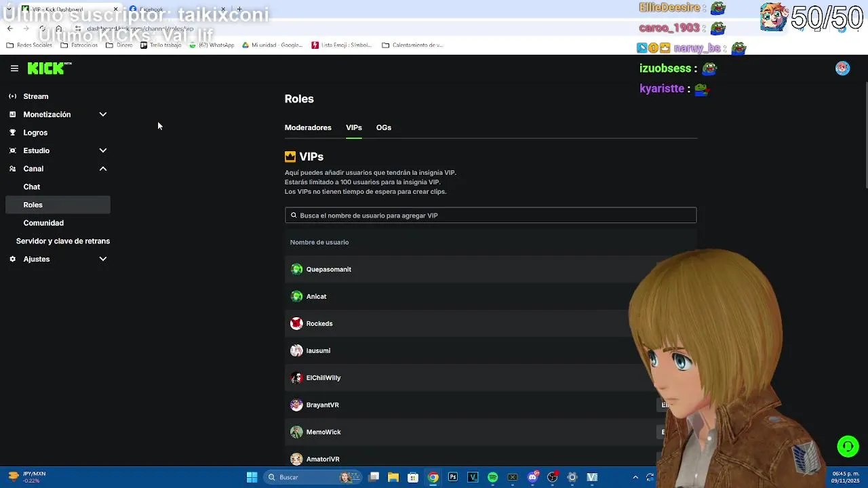
Task: Switch to the Moderadores tab
Action: 308,127
